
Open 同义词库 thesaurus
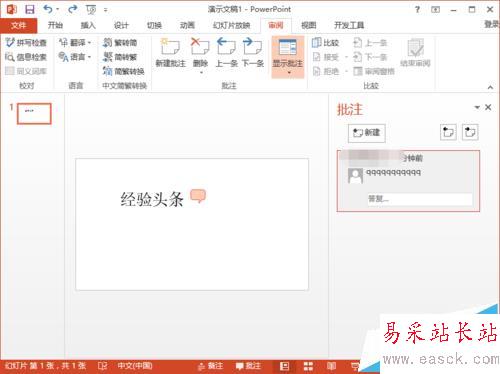coord(26,71)
